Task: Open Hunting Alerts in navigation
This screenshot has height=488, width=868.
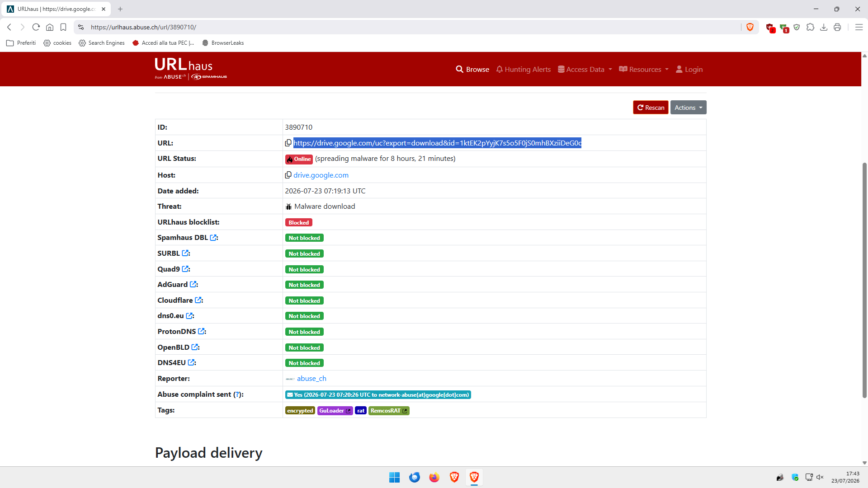Action: tap(524, 69)
